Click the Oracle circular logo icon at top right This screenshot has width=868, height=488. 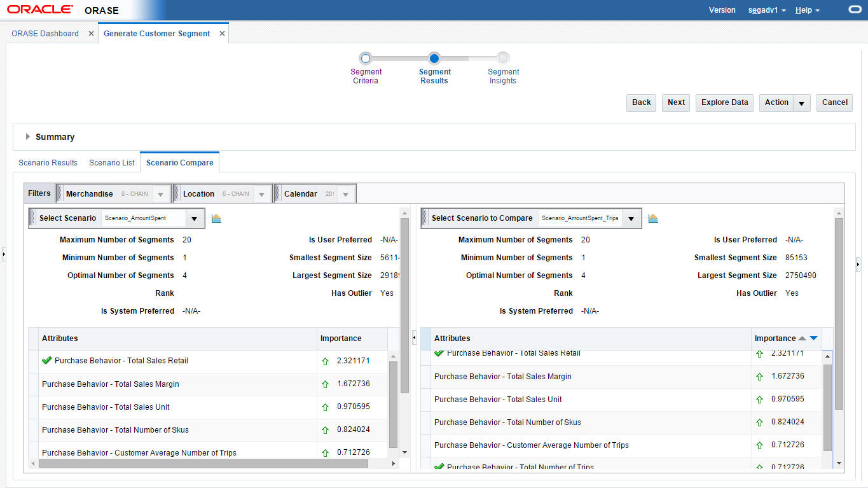click(855, 10)
